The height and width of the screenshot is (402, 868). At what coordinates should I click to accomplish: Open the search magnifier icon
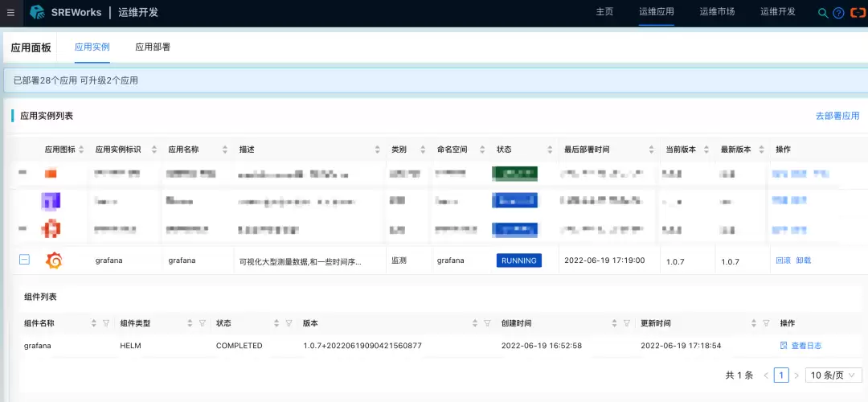coord(823,13)
